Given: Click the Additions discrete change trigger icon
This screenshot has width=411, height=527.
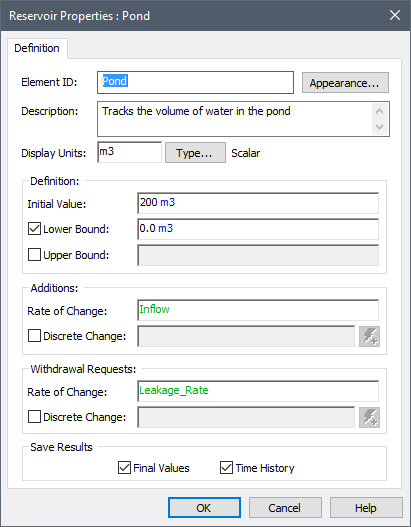Looking at the screenshot, I should tap(369, 336).
